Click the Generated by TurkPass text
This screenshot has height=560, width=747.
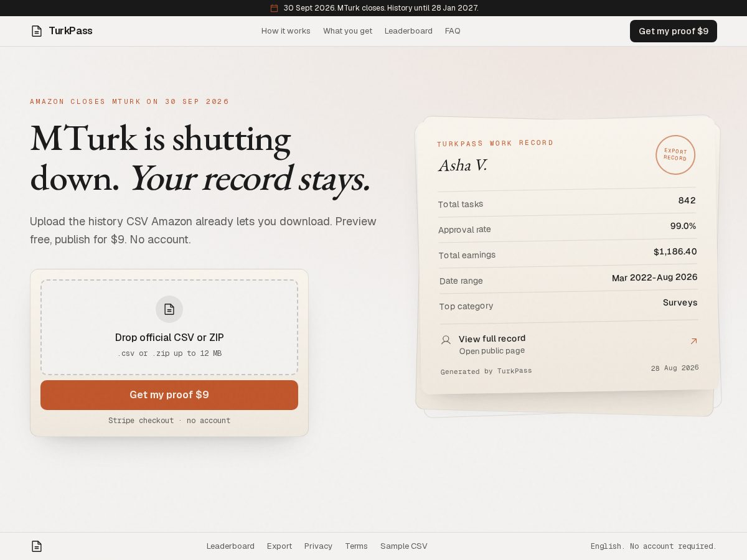pyautogui.click(x=486, y=371)
